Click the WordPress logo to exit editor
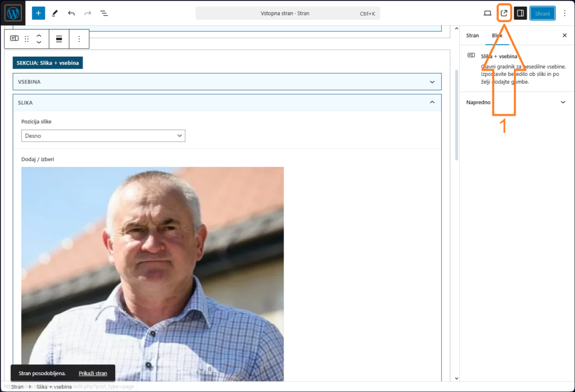This screenshot has width=575, height=392. click(13, 13)
